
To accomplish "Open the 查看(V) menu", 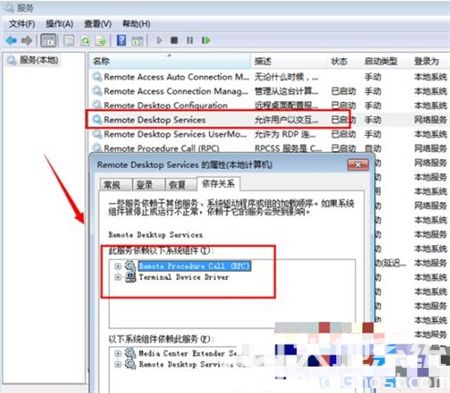I will [98, 24].
